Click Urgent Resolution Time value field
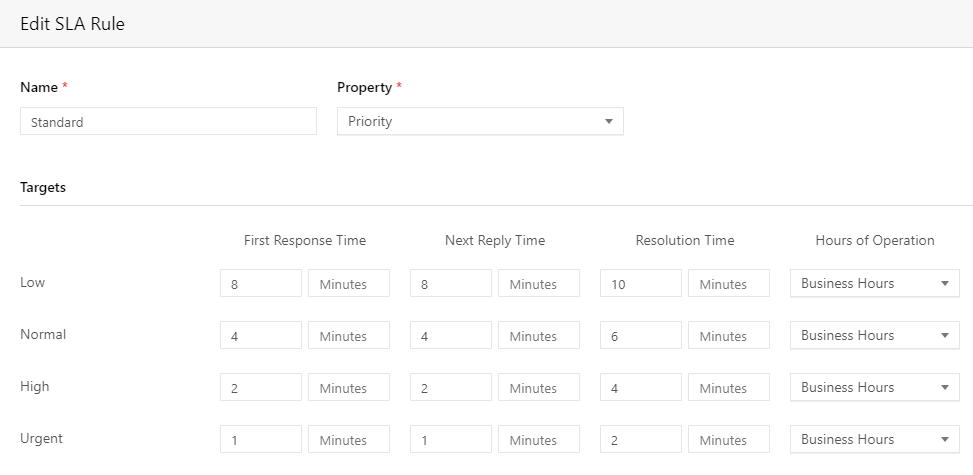The width and height of the screenshot is (973, 475). (640, 440)
